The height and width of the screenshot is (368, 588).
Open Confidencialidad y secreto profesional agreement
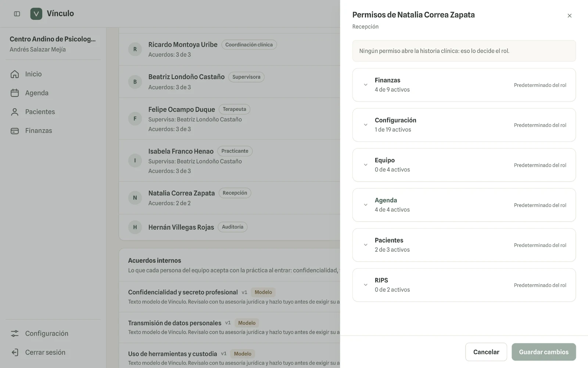coord(183,292)
